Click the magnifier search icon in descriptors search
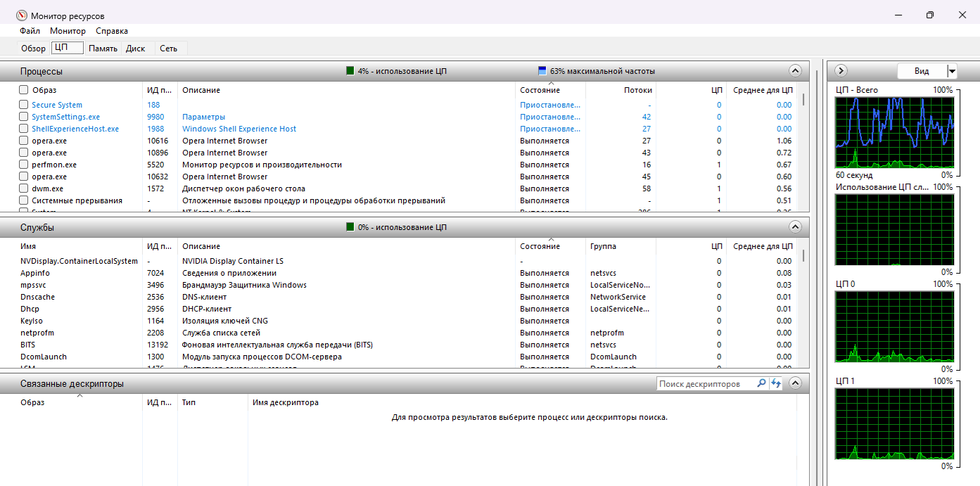This screenshot has height=486, width=980. point(761,383)
